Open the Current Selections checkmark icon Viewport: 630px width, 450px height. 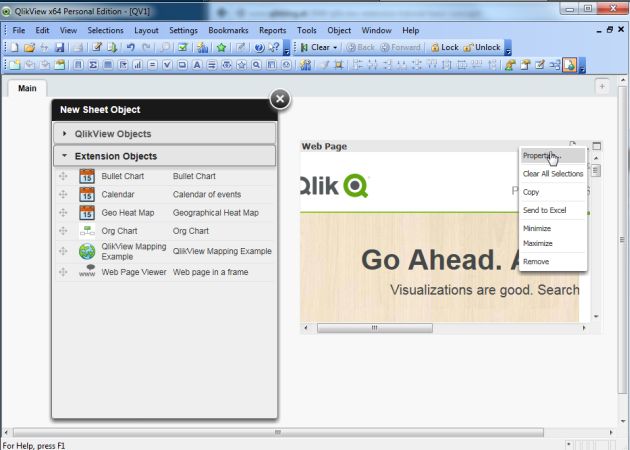click(x=183, y=47)
